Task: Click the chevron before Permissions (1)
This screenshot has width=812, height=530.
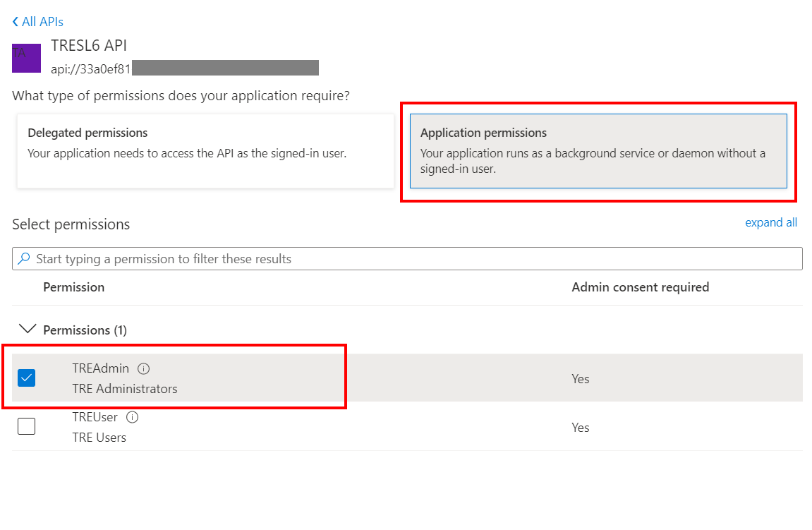Action: 27,327
